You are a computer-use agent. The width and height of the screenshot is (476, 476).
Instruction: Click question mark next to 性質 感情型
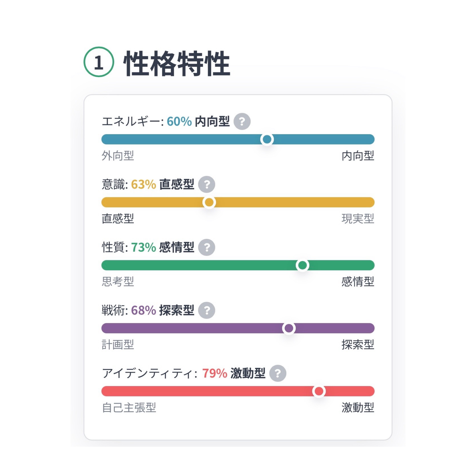(207, 247)
